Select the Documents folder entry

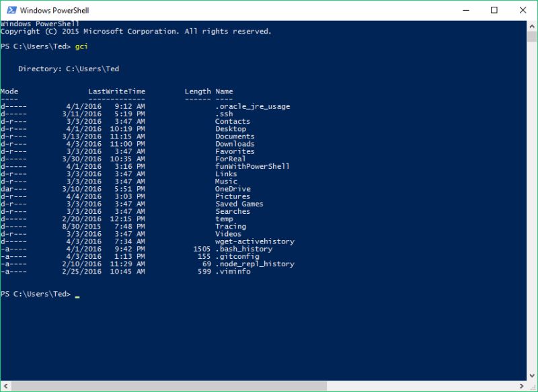click(x=235, y=136)
